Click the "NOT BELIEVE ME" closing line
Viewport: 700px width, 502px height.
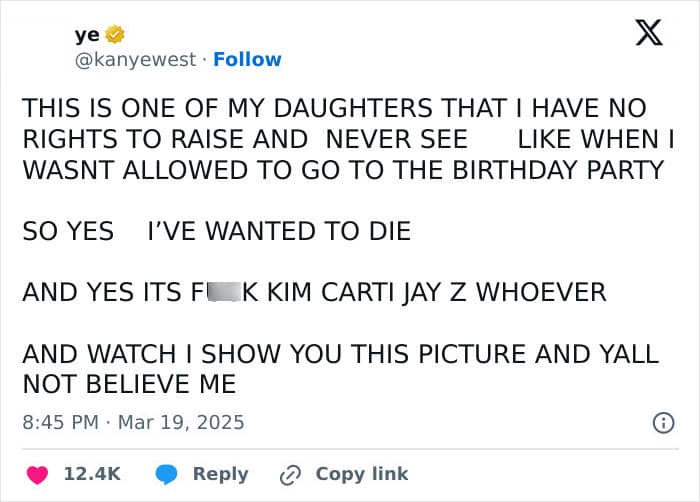coord(129,384)
